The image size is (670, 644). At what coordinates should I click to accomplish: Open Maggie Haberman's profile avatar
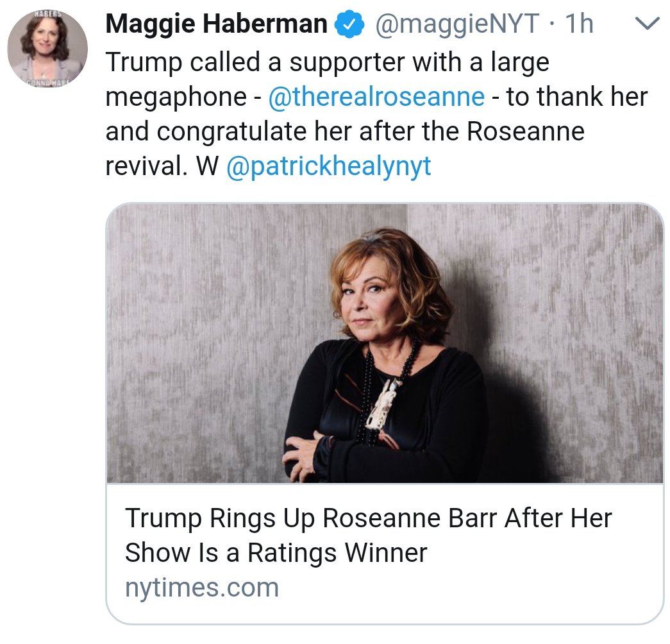(x=47, y=49)
